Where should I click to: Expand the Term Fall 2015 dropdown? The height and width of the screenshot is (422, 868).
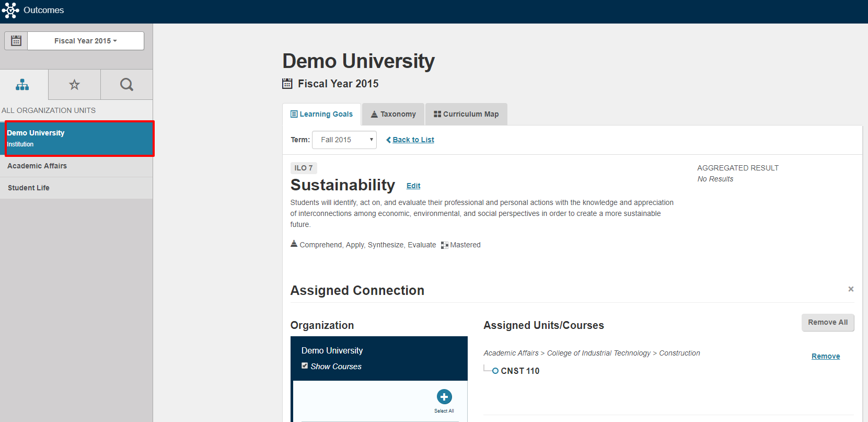(x=344, y=140)
